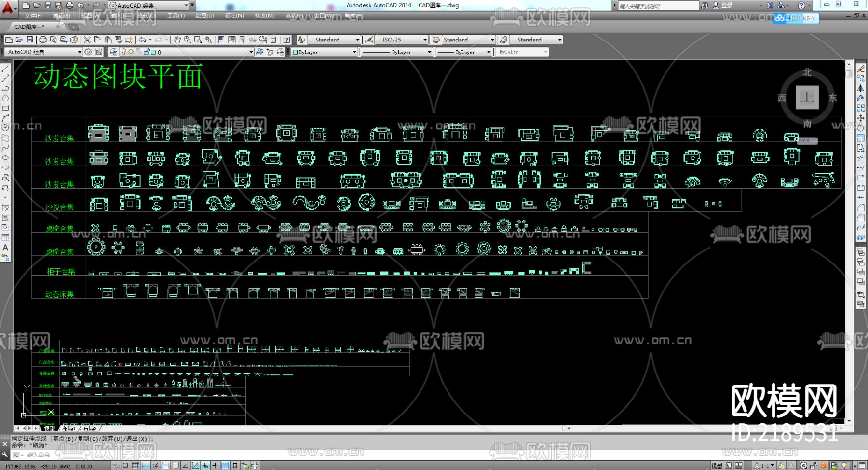
Task: Click the 东 direction on the ViewCube compass
Action: [x=833, y=97]
